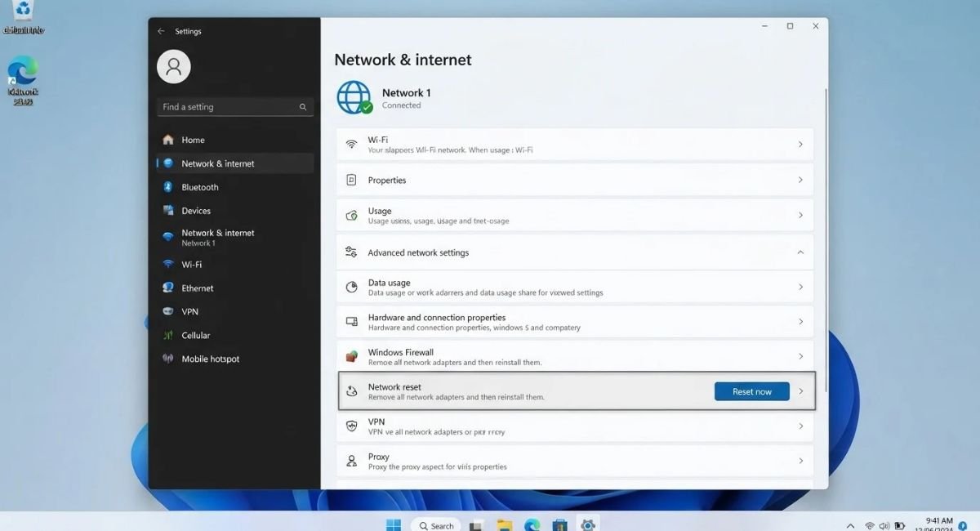Open Microsoft Store from the taskbar

(x=559, y=525)
